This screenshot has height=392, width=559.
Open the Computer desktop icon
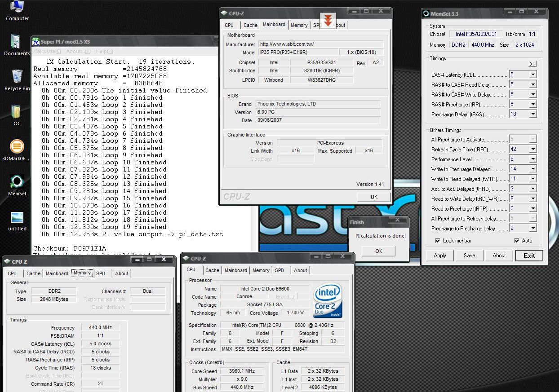tap(17, 11)
